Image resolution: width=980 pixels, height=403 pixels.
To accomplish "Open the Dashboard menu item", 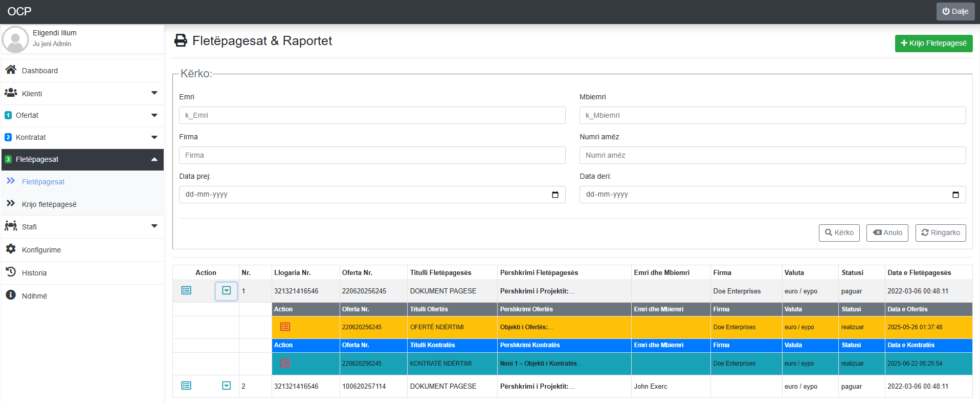I will click(83, 71).
